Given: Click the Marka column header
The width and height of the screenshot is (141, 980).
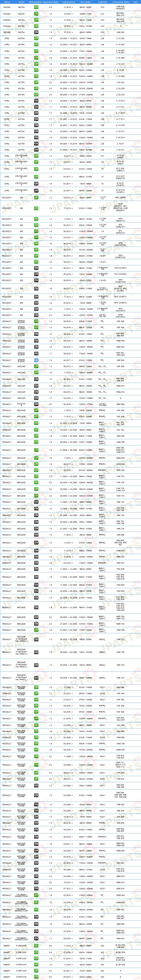Looking at the screenshot, I should [x=7, y=2].
